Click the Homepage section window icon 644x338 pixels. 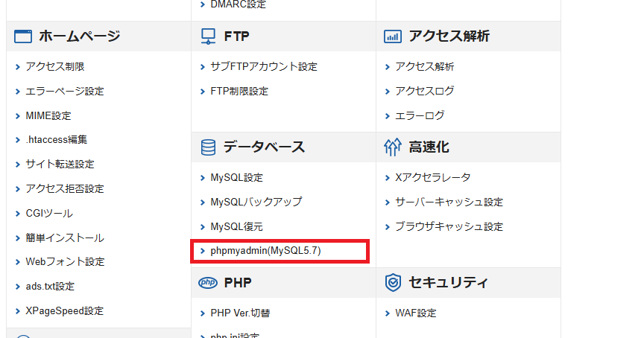(23, 36)
